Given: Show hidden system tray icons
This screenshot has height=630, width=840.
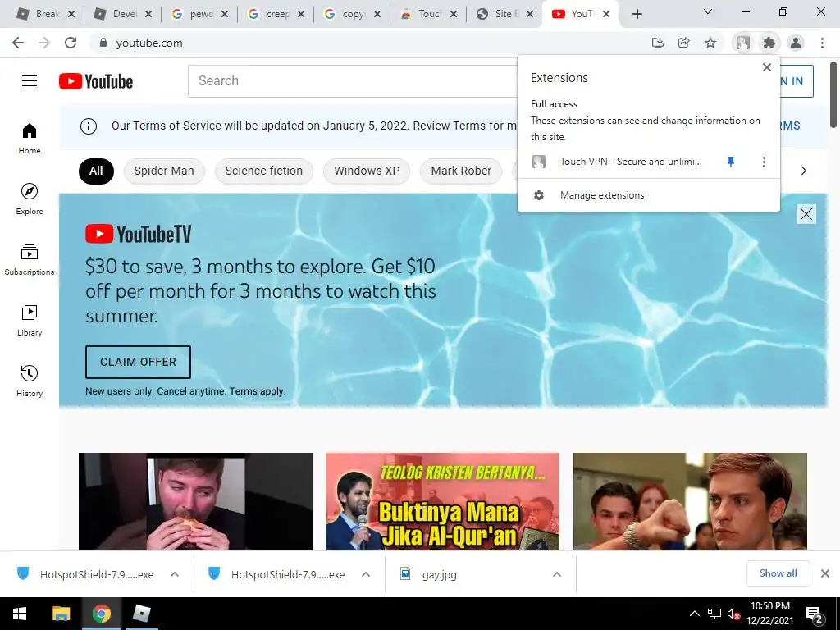Looking at the screenshot, I should tap(694, 614).
